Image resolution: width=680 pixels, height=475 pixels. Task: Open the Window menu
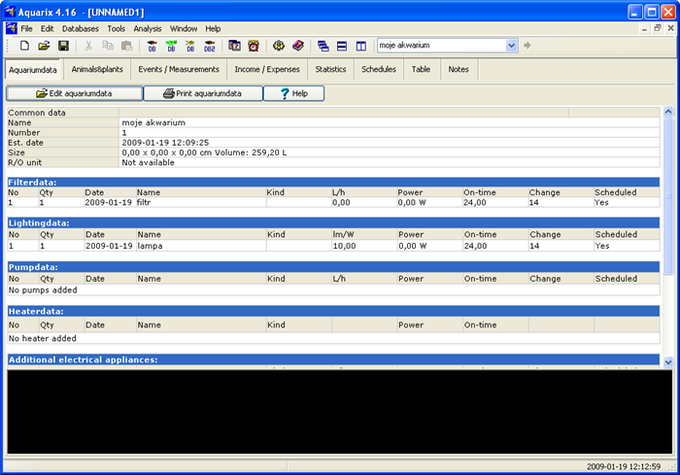(183, 29)
